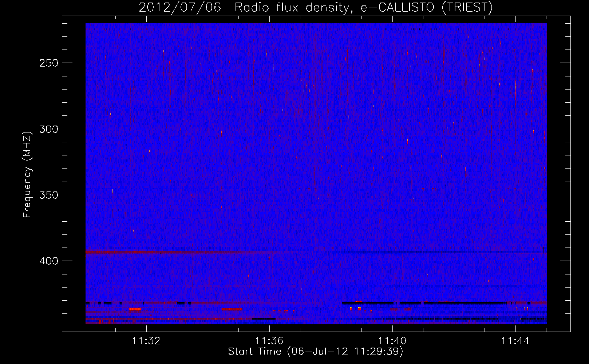Image resolution: width=589 pixels, height=364 pixels.
Task: Click the date "2012/07/06" in the title
Action: click(180, 8)
